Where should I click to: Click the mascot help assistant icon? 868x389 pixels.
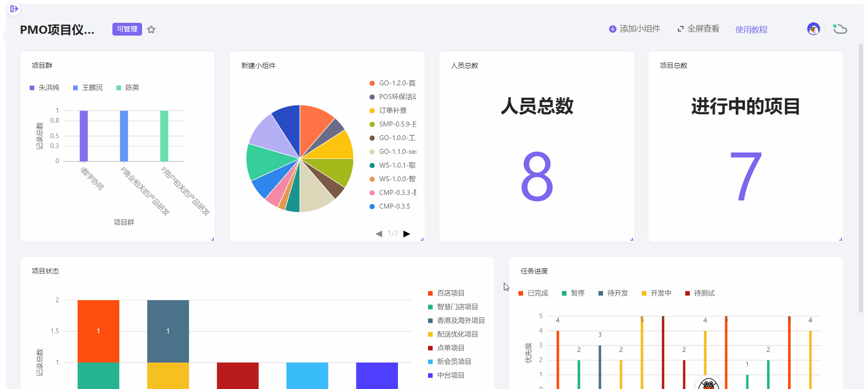pyautogui.click(x=709, y=384)
